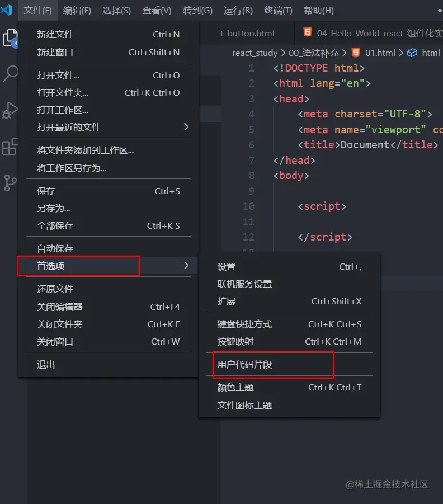Choose 关闭编辑器 menu entry
Viewport: 443px width, 504px height.
pos(109,307)
